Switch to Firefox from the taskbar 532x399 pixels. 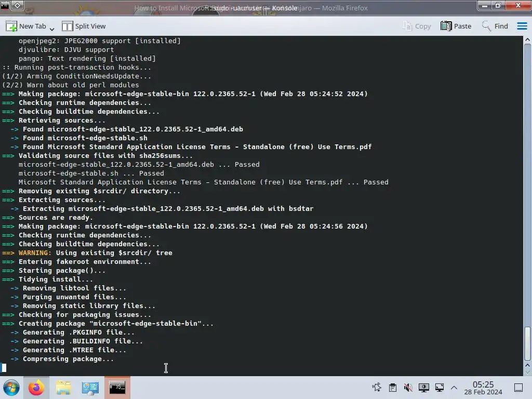pos(36,388)
